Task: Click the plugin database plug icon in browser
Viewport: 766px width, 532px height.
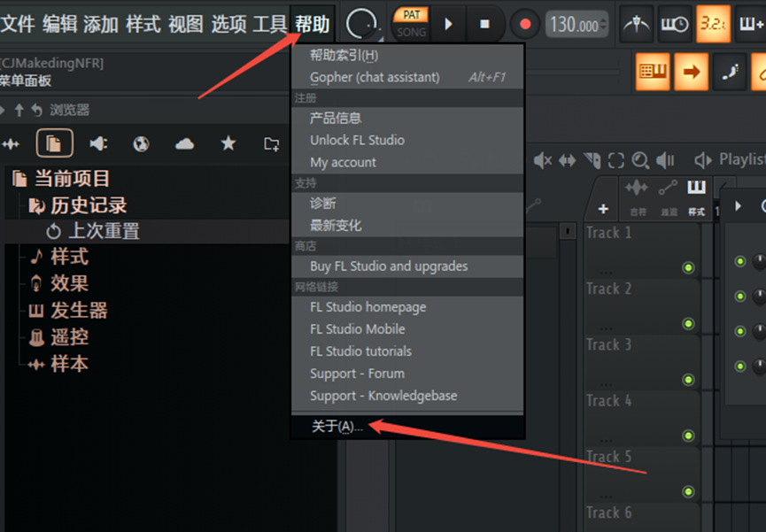Action: pos(98,143)
